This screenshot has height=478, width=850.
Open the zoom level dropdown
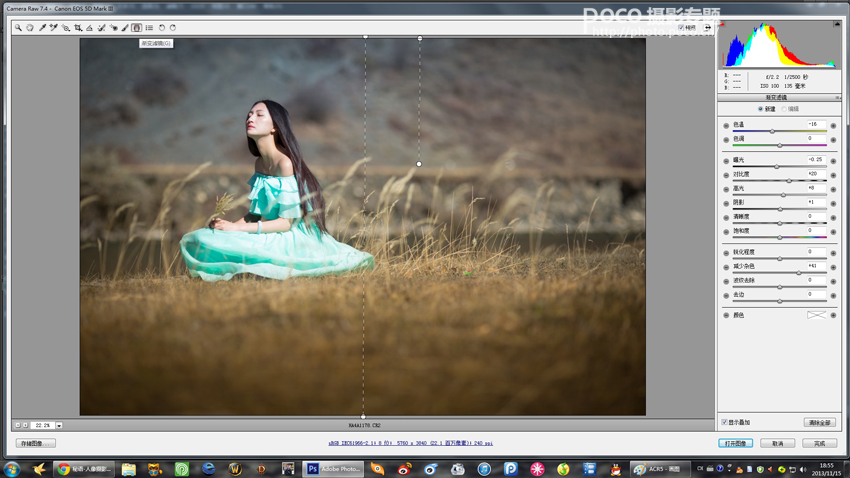[59, 426]
